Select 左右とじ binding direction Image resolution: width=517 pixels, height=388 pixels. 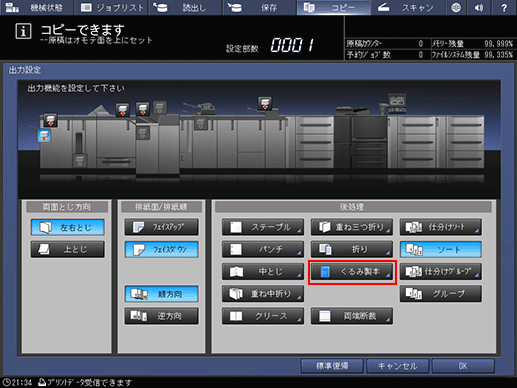(68, 228)
